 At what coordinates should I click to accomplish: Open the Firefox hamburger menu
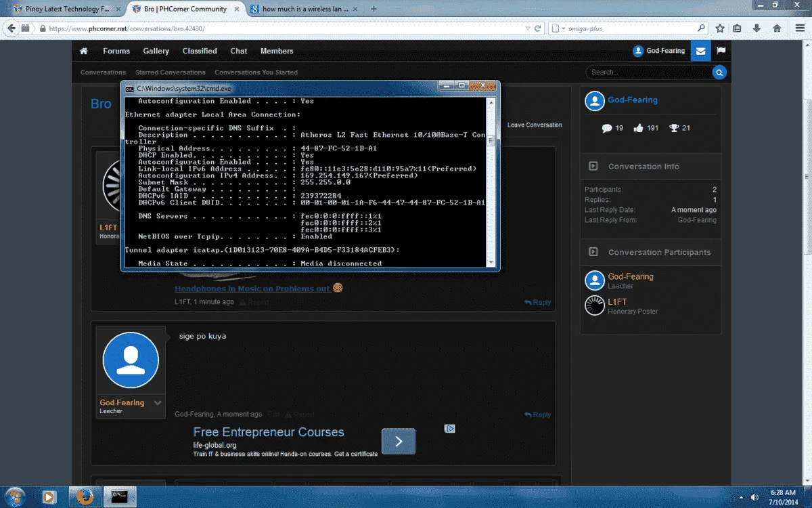point(798,28)
